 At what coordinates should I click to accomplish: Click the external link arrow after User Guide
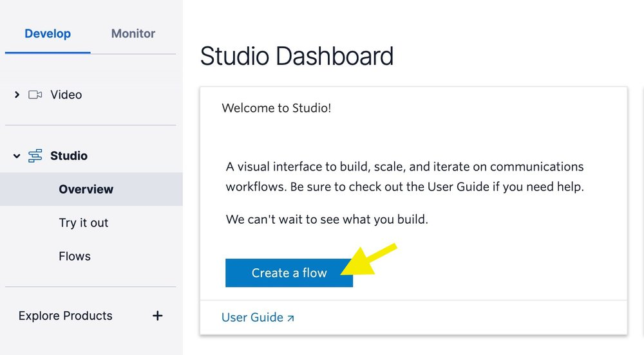290,318
